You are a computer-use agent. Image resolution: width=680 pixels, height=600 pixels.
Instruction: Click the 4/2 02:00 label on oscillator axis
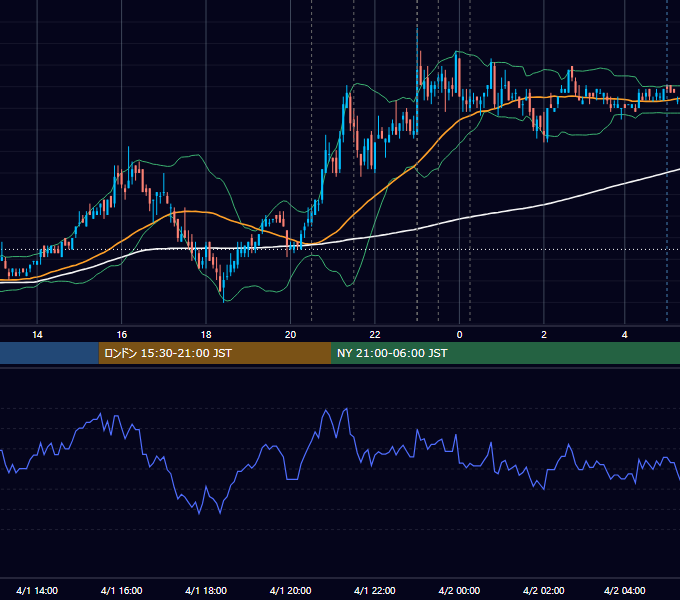544,590
